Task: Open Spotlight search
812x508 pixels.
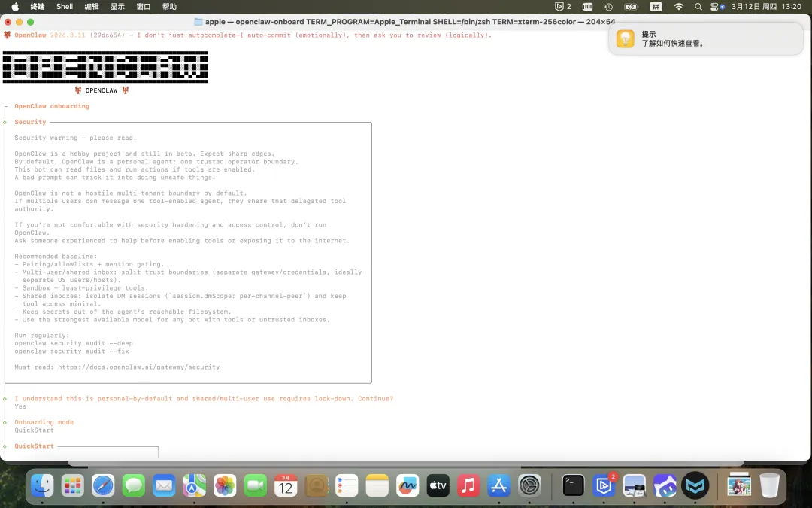Action: pyautogui.click(x=698, y=6)
